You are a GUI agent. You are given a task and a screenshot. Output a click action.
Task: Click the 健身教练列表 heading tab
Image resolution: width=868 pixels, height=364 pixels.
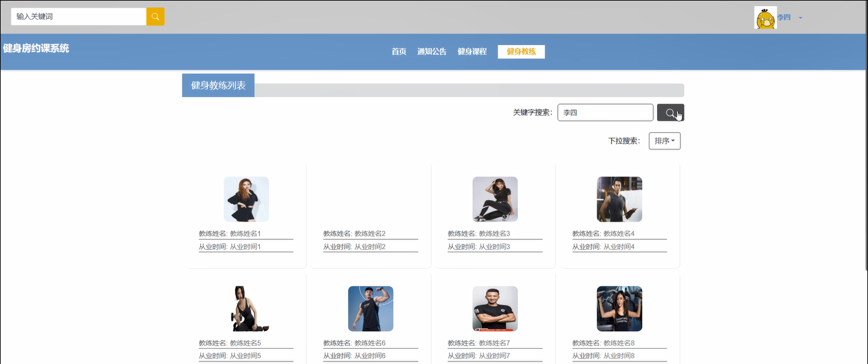pyautogui.click(x=219, y=85)
